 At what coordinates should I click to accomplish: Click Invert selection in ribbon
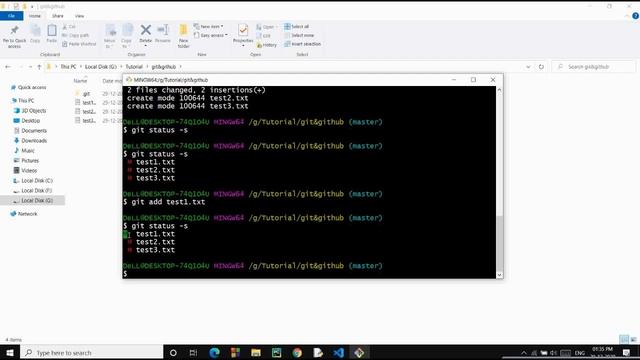coord(303,44)
